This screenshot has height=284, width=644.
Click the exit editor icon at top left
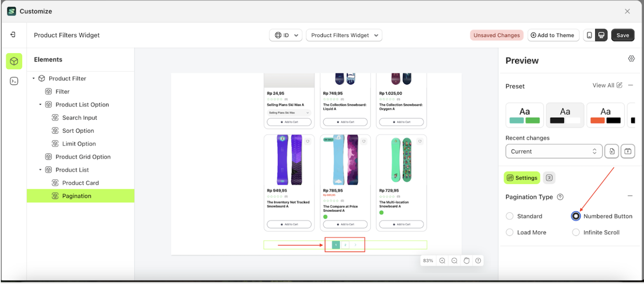(x=13, y=35)
